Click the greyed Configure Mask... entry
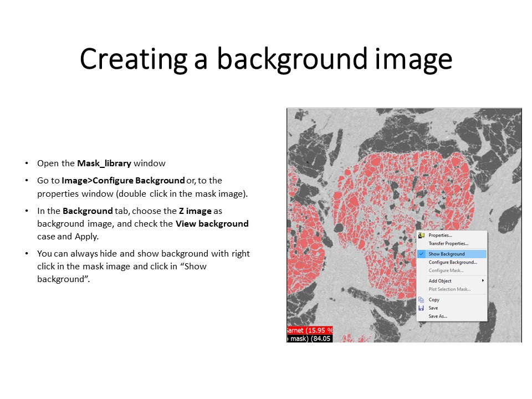Viewport: 532px width, 399px height. (x=446, y=270)
